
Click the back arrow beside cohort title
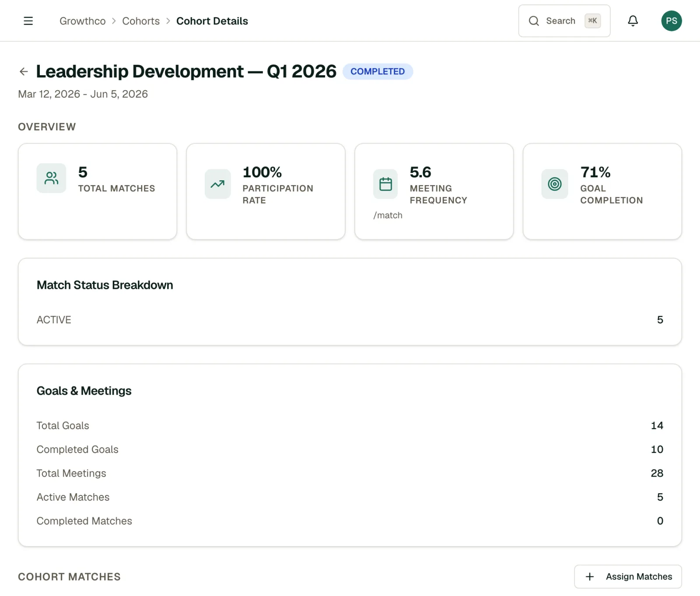[24, 71]
